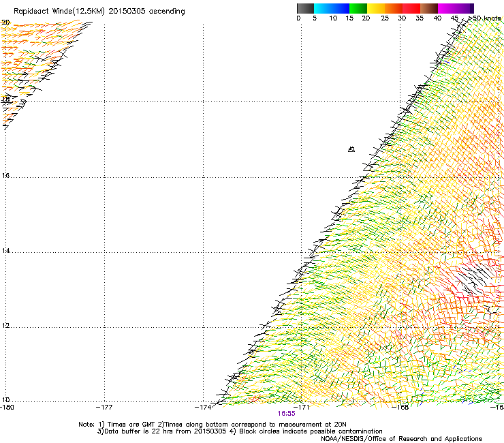Click the red 30-35 knots color segment

(411, 8)
